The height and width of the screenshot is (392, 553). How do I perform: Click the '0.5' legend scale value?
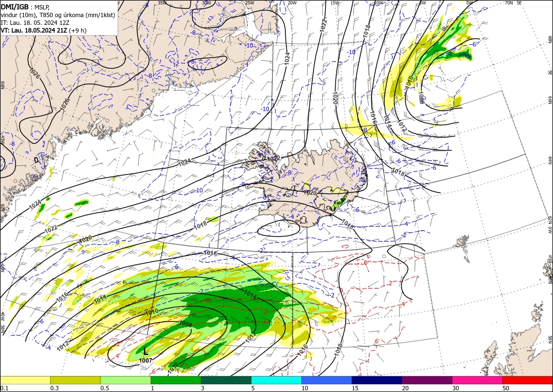(x=104, y=388)
